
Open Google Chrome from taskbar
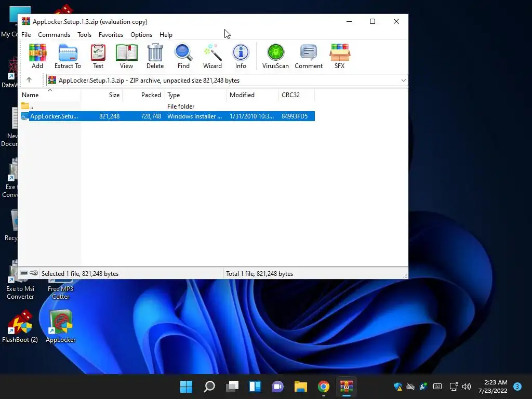tap(323, 387)
